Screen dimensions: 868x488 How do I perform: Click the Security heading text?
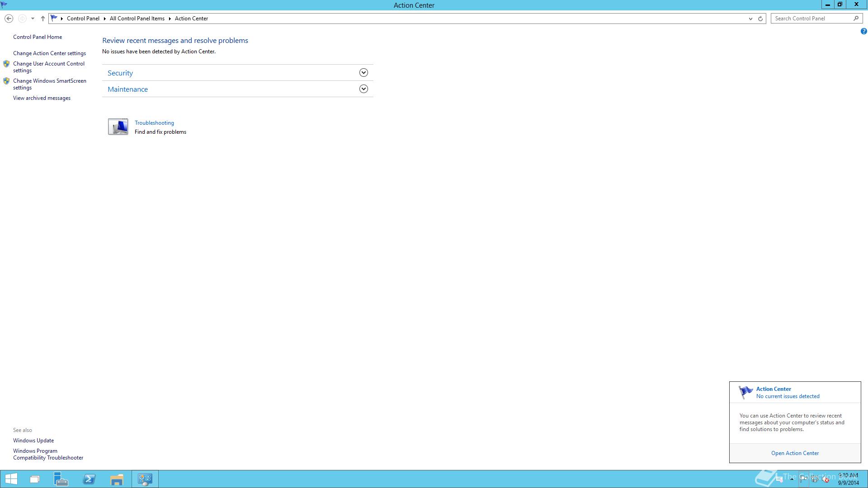click(120, 73)
